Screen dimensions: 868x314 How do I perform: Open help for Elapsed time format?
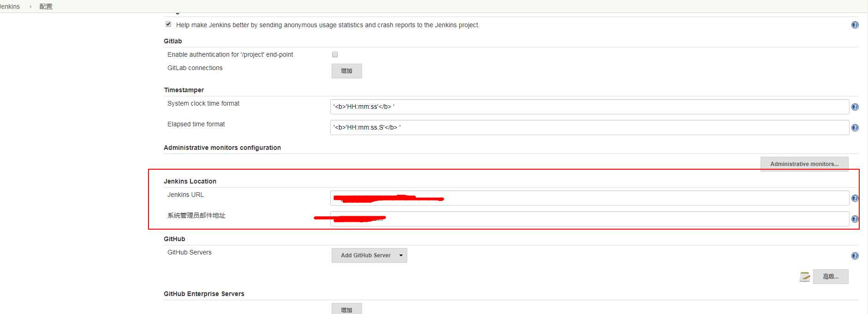click(855, 128)
